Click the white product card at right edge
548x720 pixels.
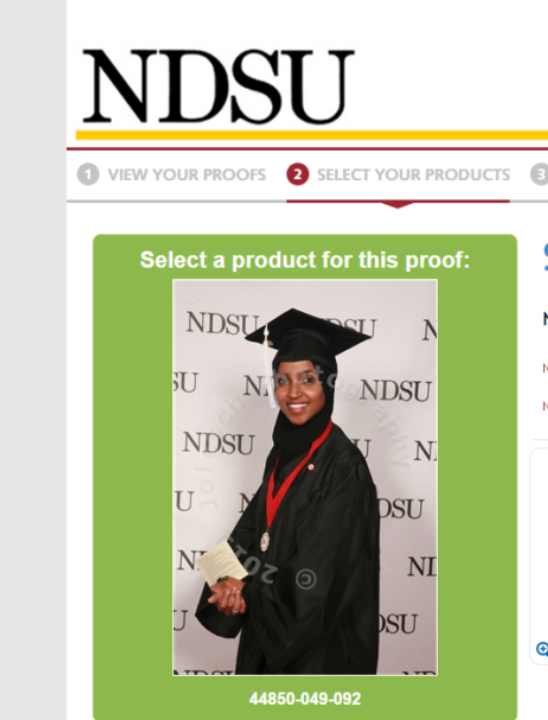[539, 557]
